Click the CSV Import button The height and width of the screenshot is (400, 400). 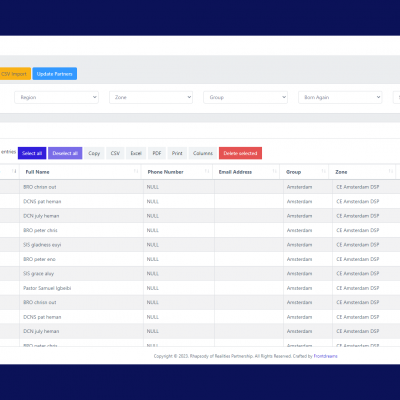pyautogui.click(x=15, y=74)
